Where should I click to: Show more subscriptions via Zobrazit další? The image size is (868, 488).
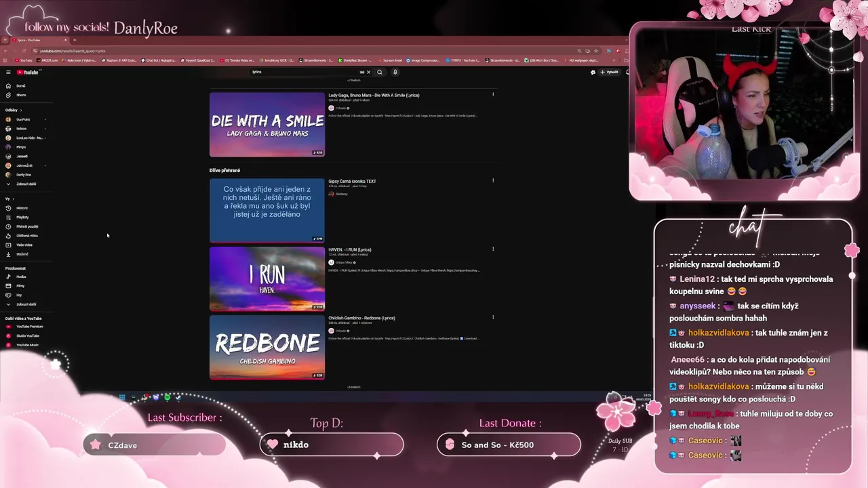(26, 184)
